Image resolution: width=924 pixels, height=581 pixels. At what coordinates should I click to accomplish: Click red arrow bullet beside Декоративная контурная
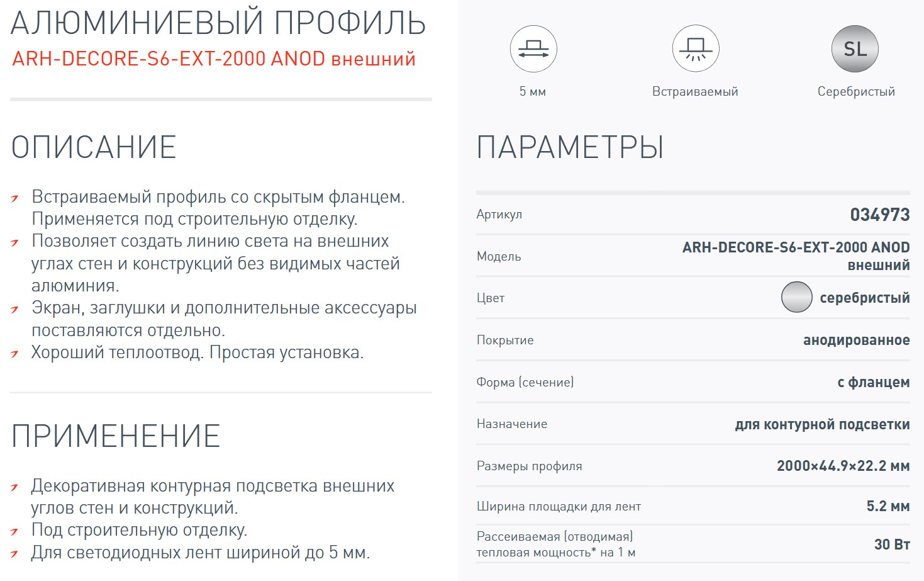point(14,488)
